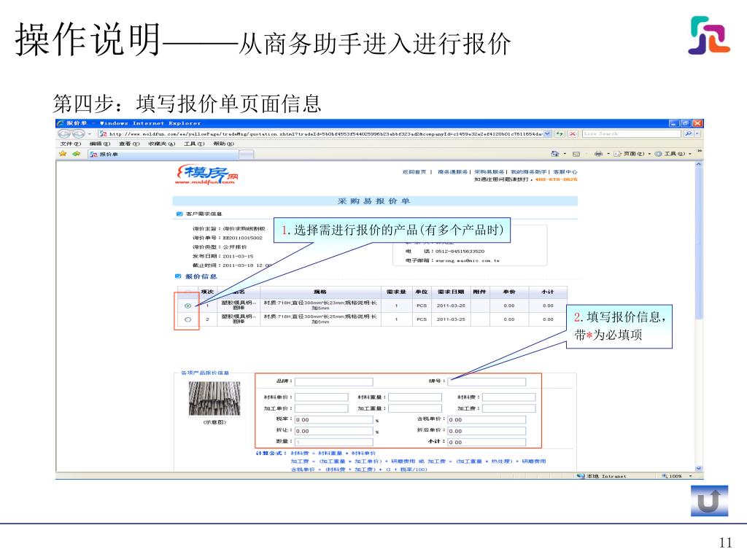Click the 牌号 input field
This screenshot has width=747, height=560.
click(487, 381)
